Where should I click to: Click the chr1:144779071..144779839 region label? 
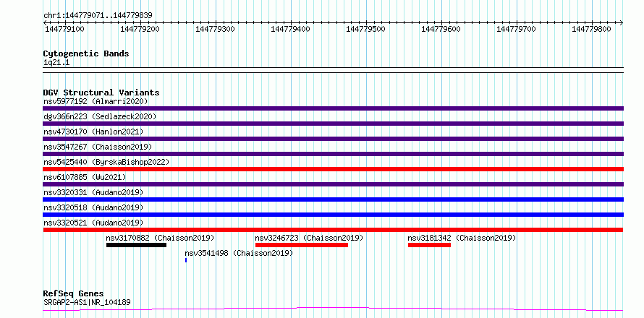pyautogui.click(x=98, y=16)
